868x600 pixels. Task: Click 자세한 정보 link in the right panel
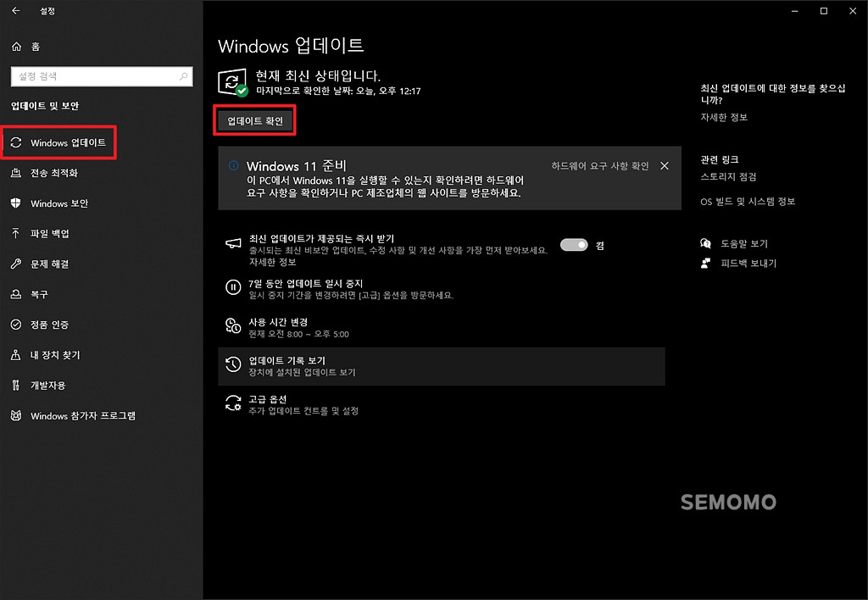[x=724, y=117]
